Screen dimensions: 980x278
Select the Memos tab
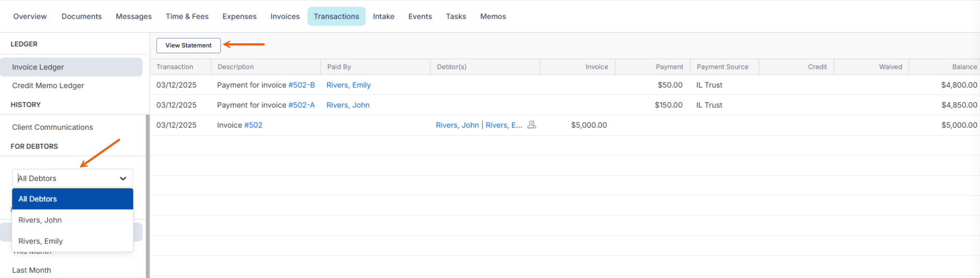493,16
